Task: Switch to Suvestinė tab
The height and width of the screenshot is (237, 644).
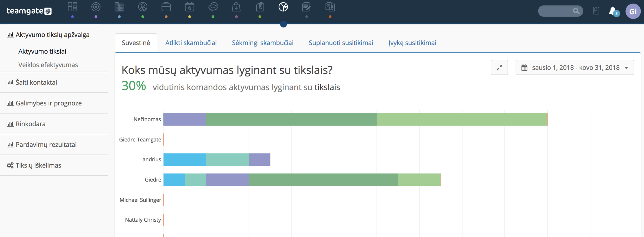Action: click(136, 43)
